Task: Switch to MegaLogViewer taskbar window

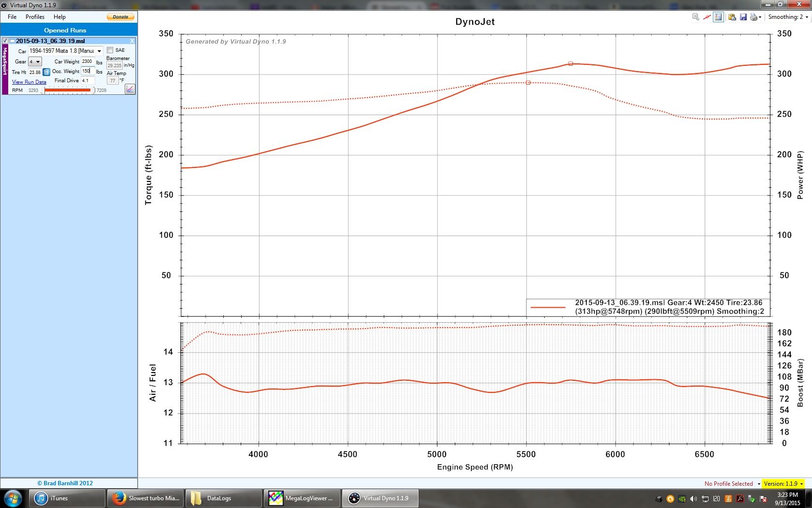Action: tap(302, 498)
